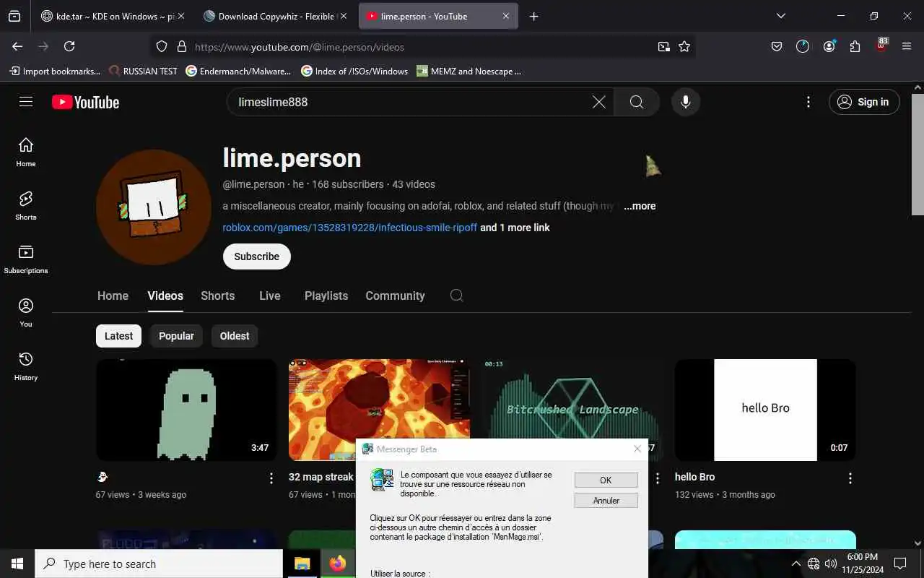Open Firefox Pocket save icon
Screen dimensions: 924x578
click(x=777, y=46)
